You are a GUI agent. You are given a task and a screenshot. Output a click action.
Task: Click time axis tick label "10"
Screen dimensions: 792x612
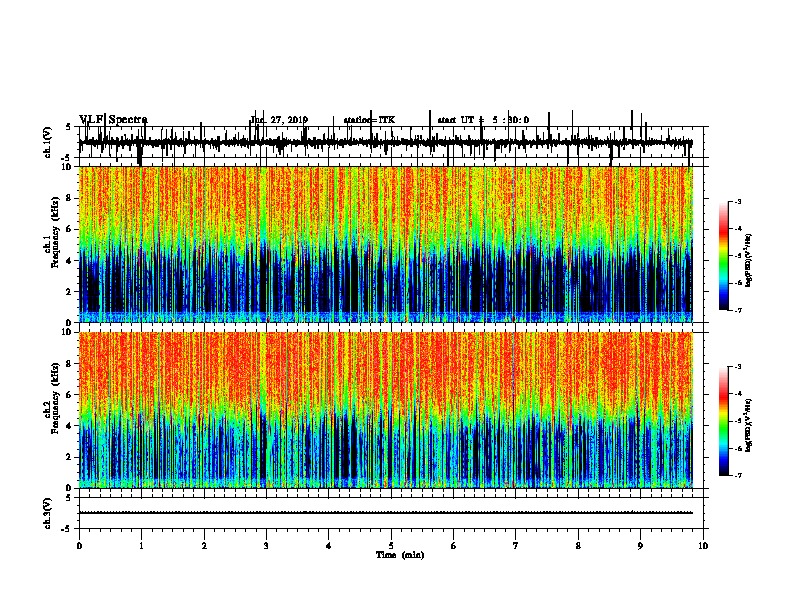(703, 546)
